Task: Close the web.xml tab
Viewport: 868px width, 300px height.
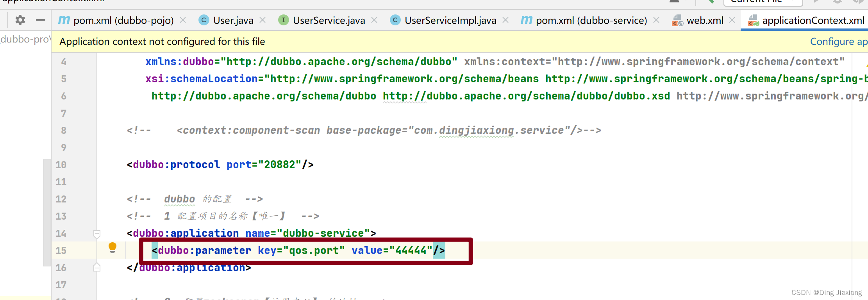Action: (x=732, y=20)
